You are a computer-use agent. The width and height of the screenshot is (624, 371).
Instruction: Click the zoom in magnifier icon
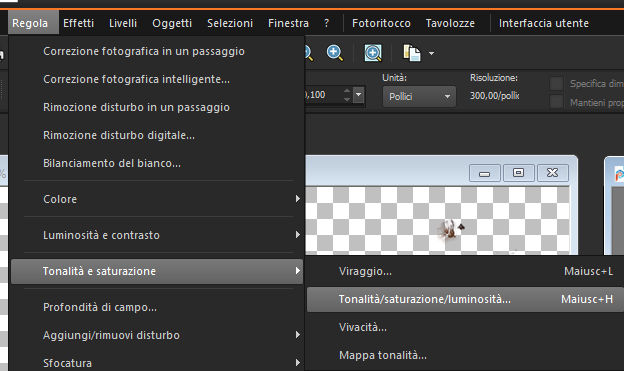point(335,53)
